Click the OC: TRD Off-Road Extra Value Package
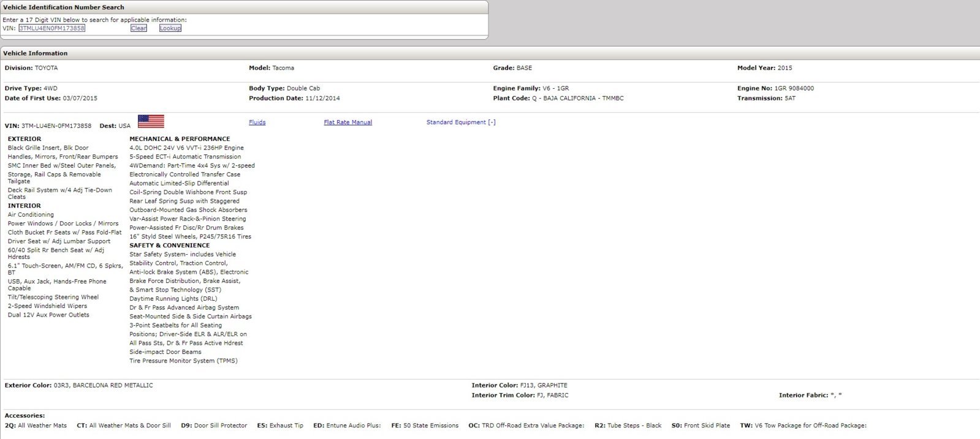Image resolution: width=980 pixels, height=439 pixels. 526,426
